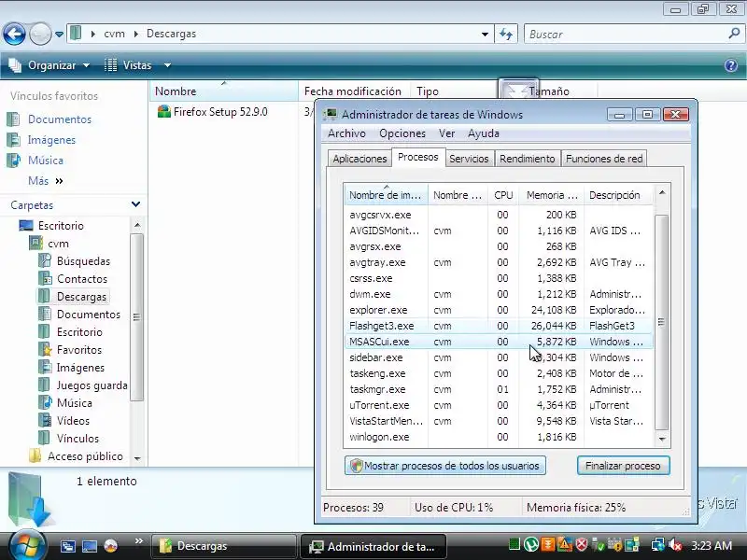Switch to Servicios tab
Screen dimensions: 747x560
[469, 159]
